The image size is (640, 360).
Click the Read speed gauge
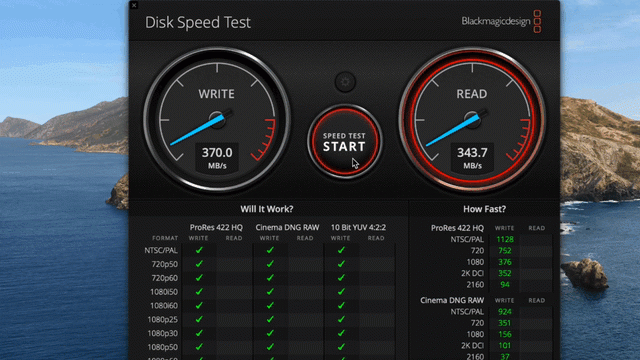[x=472, y=120]
